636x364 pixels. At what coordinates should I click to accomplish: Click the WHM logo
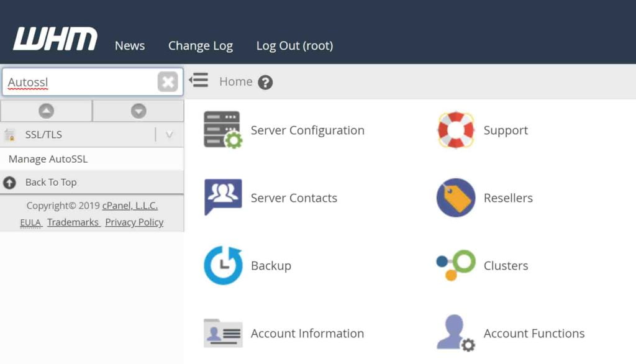(x=55, y=39)
